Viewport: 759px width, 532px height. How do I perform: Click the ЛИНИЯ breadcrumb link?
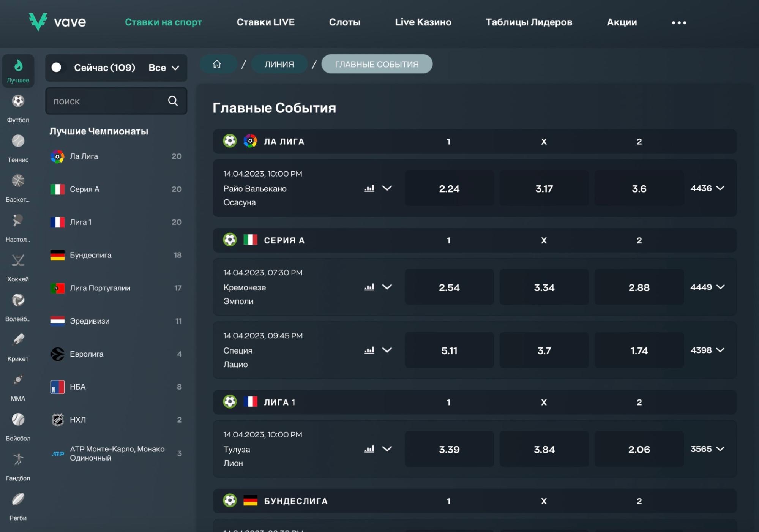(x=279, y=64)
